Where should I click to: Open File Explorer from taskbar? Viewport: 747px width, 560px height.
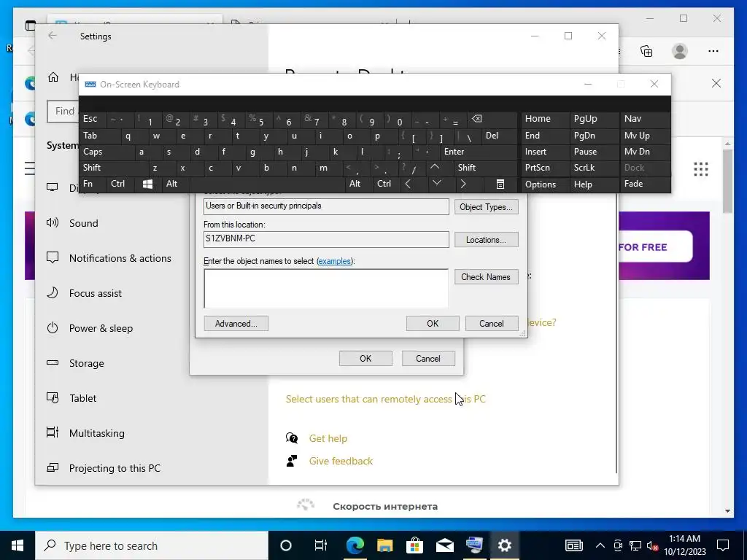pos(385,545)
